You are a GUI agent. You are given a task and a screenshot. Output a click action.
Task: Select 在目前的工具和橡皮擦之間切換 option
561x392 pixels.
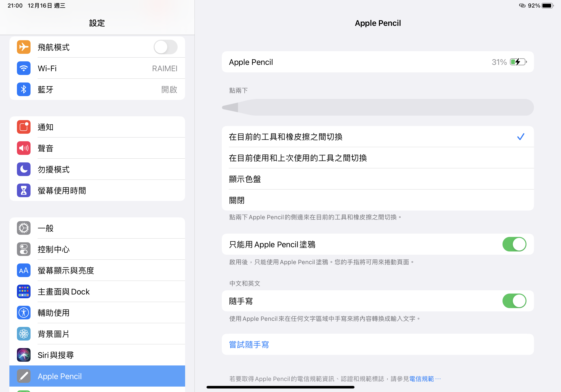(378, 137)
